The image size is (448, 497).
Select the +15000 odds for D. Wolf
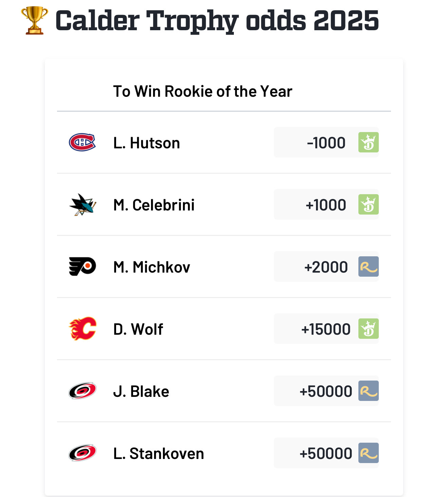point(326,329)
